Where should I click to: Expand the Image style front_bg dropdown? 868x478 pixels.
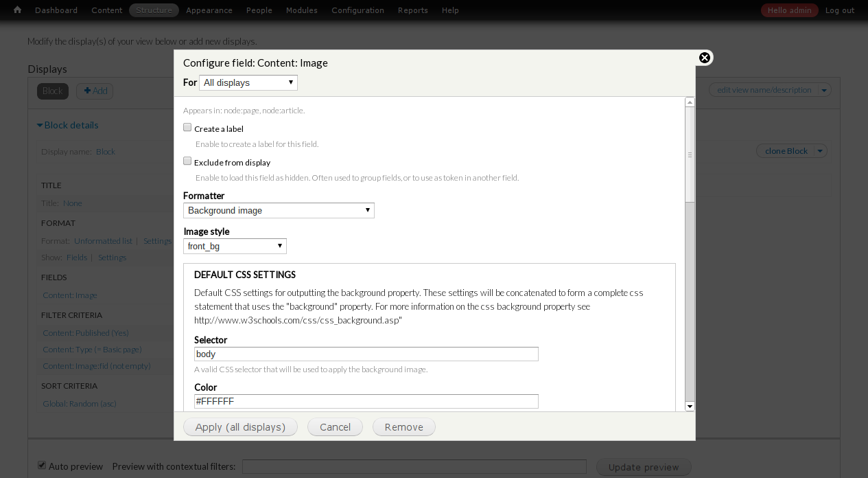pyautogui.click(x=235, y=246)
